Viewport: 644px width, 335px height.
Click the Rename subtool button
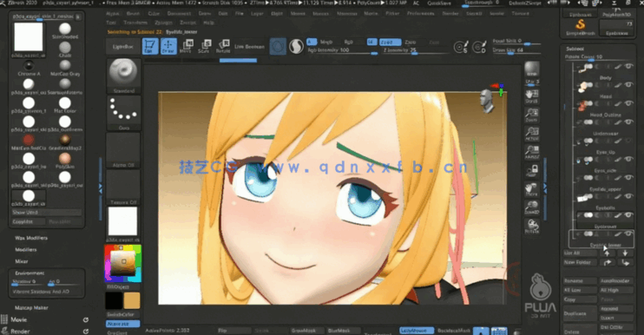[580, 281]
